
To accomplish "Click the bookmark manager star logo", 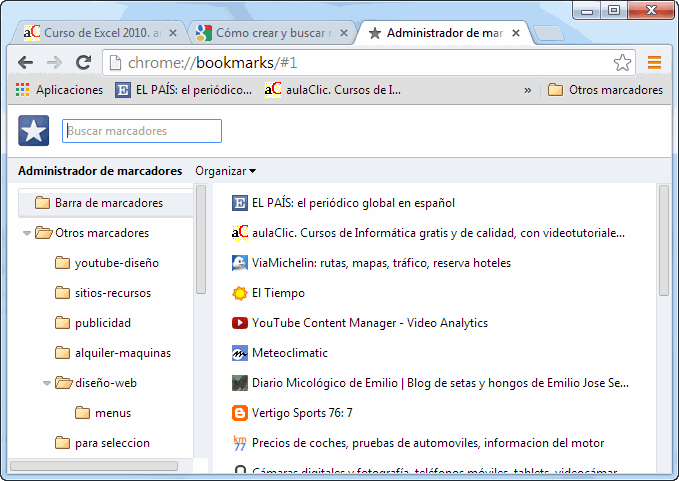I will coord(33,130).
